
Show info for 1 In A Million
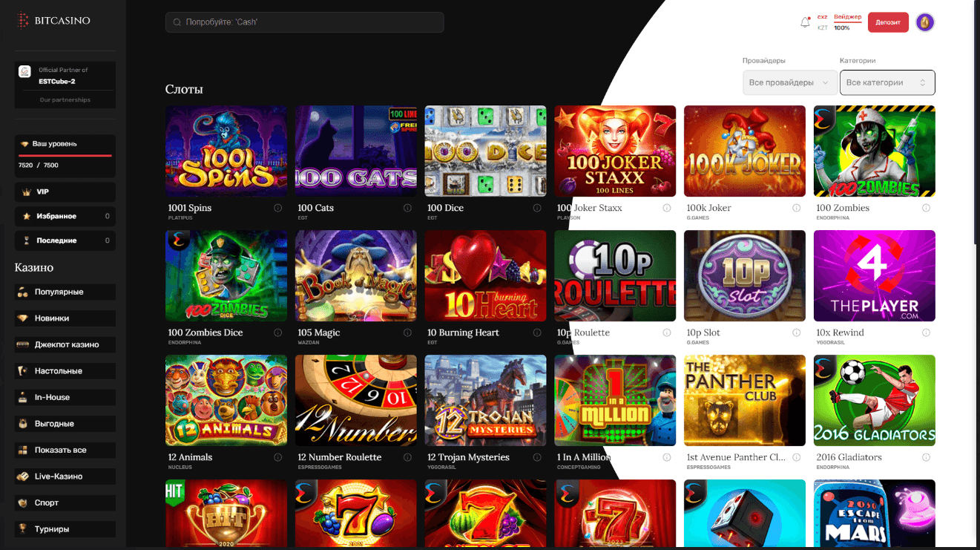pos(667,457)
